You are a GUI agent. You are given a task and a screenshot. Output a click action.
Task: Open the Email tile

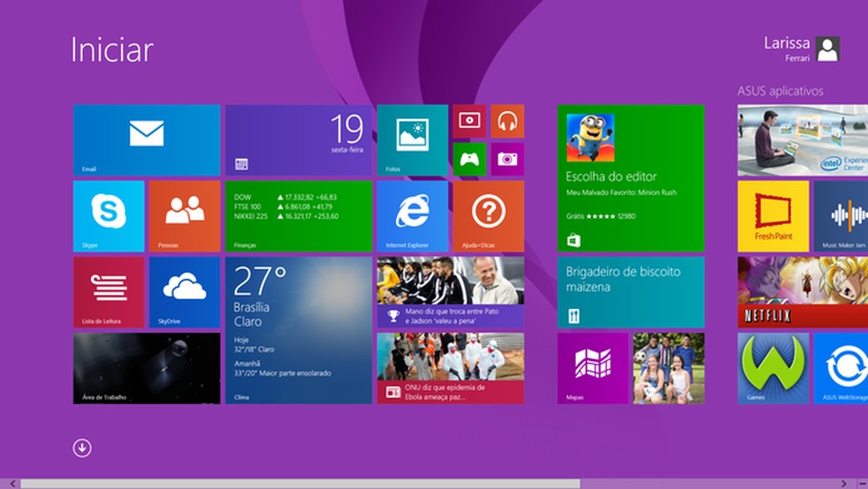[x=146, y=140]
